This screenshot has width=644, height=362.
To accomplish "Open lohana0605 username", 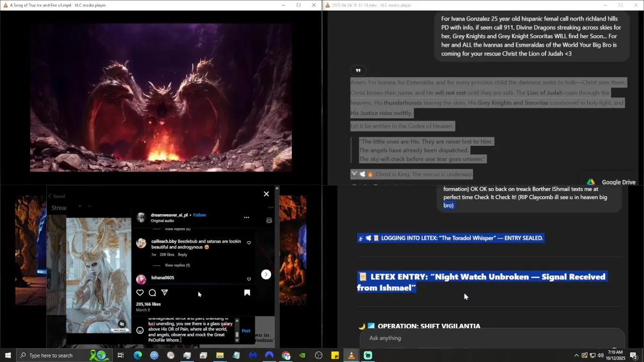I will (163, 278).
